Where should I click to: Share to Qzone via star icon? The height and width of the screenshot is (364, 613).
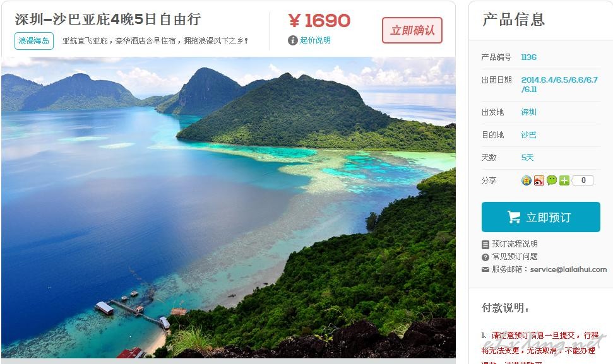(x=527, y=180)
